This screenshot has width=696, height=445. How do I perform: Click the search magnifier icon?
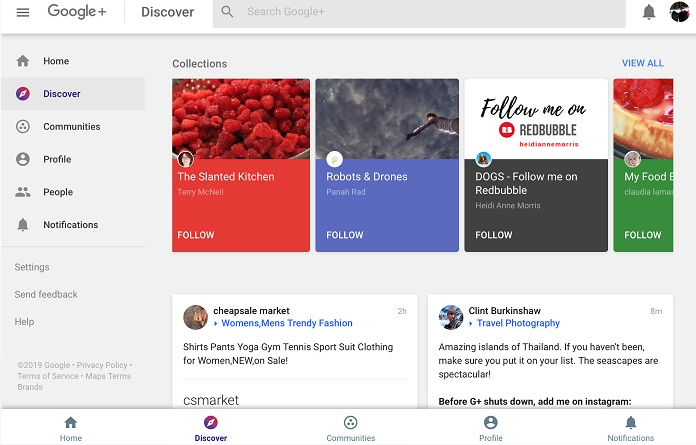227,12
